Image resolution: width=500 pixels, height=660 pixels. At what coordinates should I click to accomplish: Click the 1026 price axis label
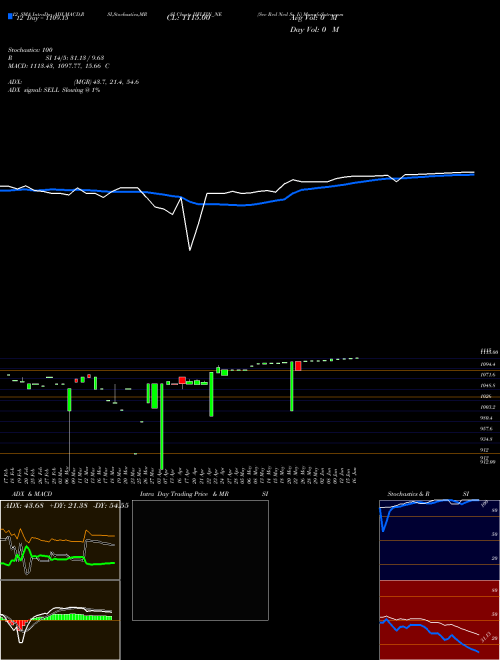click(x=485, y=396)
